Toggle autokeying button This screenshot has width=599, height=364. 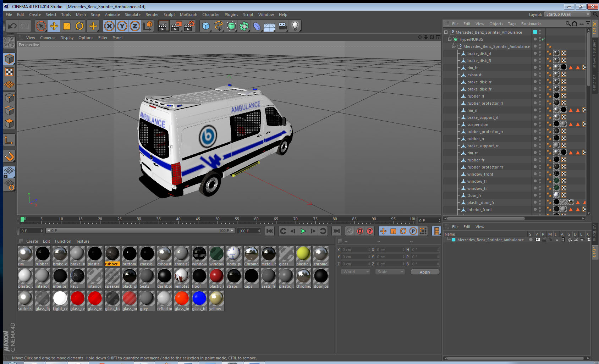360,231
